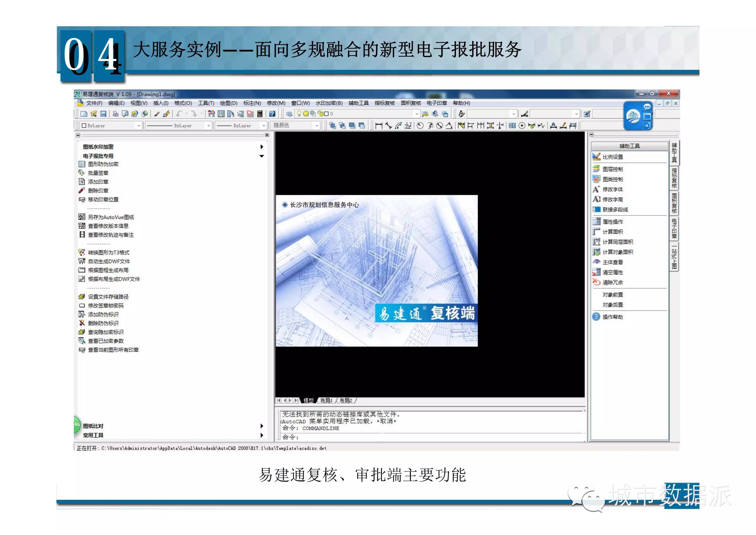Click 另存为AutoVue图纸 option

point(111,217)
